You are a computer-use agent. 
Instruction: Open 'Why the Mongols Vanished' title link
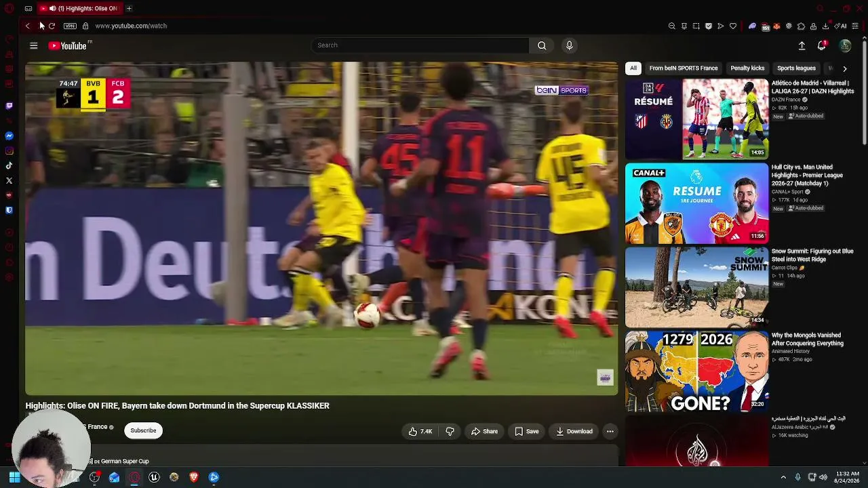click(x=808, y=339)
